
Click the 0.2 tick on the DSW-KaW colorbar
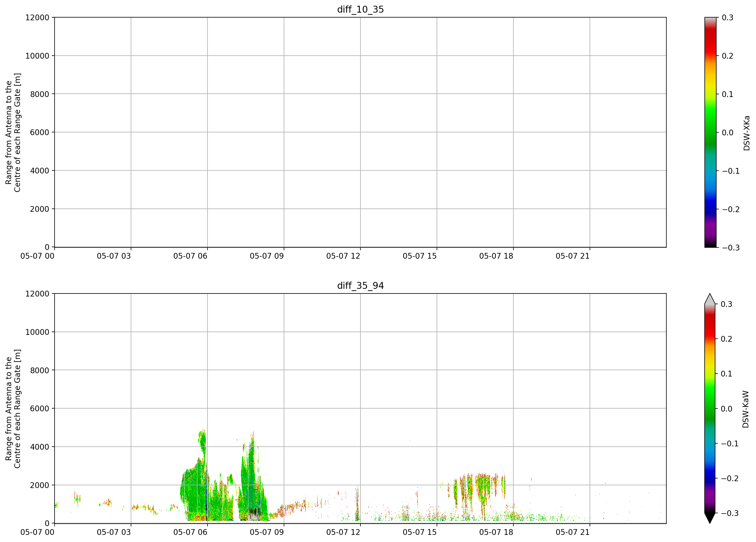click(x=727, y=339)
